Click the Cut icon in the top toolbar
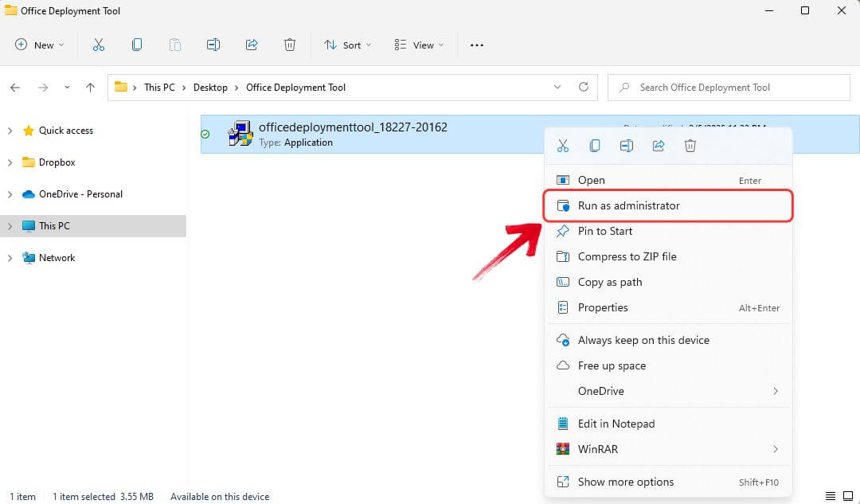The image size is (860, 504). (x=99, y=45)
